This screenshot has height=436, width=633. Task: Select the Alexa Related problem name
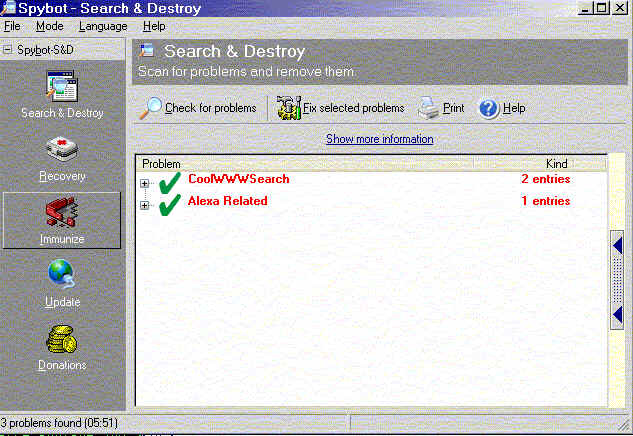coord(227,201)
